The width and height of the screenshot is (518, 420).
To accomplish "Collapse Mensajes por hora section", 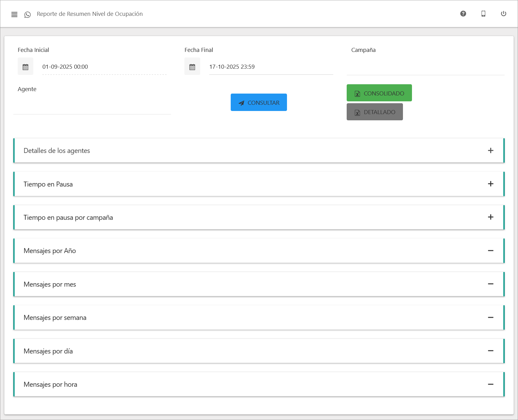I will pos(490,384).
